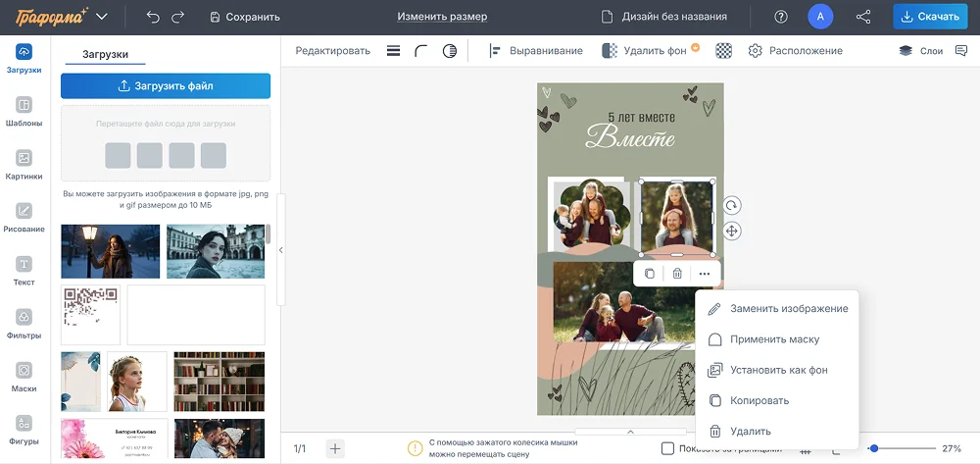This screenshot has height=464, width=980.
Task: Choose Применить маску from context menu
Action: (x=777, y=339)
